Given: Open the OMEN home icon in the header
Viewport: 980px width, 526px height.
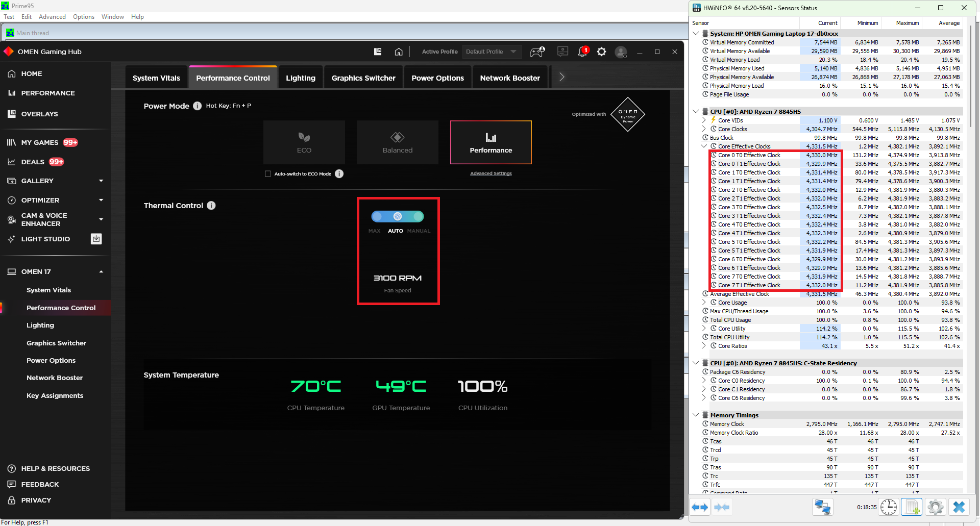Looking at the screenshot, I should coord(399,52).
